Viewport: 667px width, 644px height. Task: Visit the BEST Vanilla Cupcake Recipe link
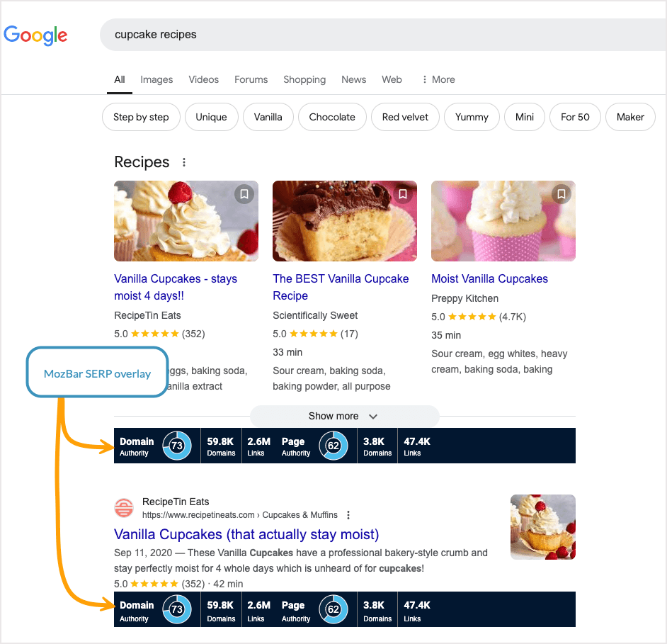click(x=341, y=287)
